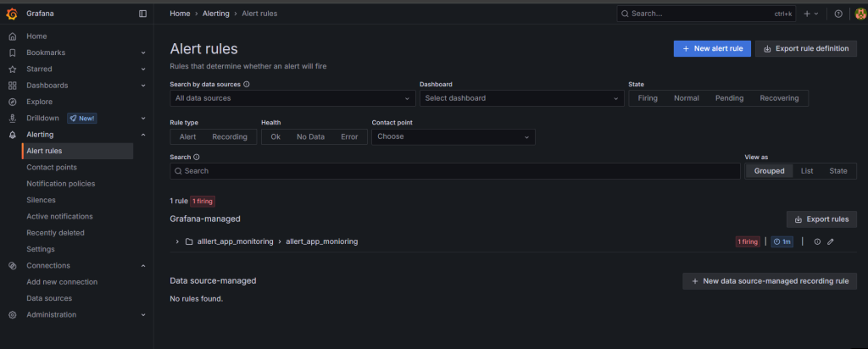Click the New! badge next to Drilldown
868x349 pixels.
point(82,119)
